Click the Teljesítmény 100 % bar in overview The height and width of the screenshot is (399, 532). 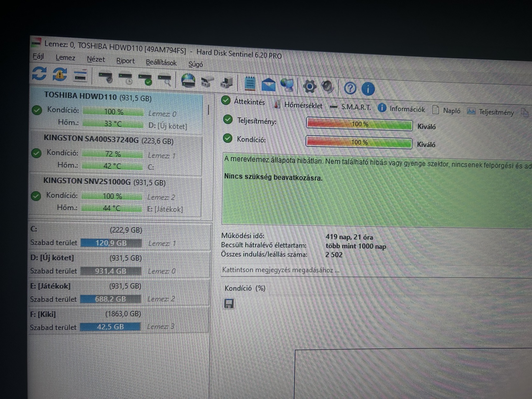click(x=359, y=124)
